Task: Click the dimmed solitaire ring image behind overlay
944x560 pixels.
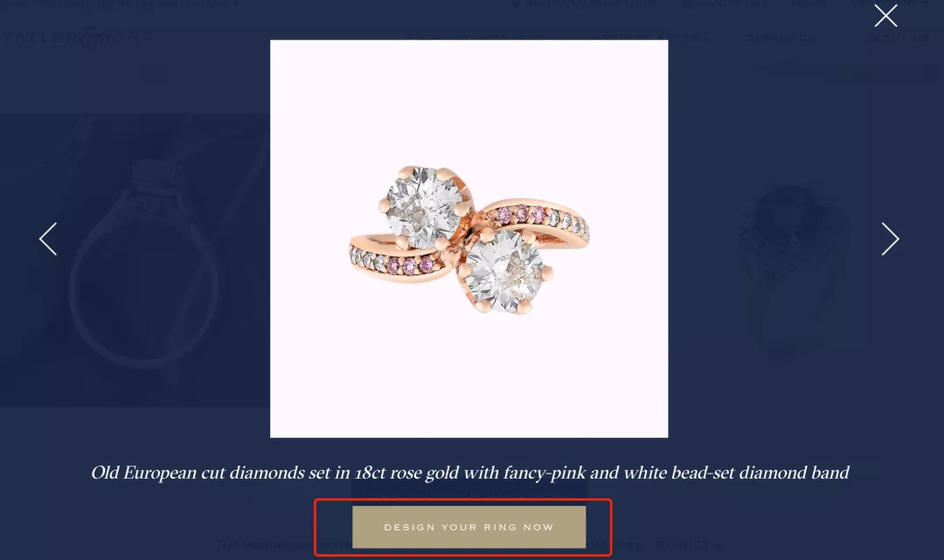Action: point(135,260)
